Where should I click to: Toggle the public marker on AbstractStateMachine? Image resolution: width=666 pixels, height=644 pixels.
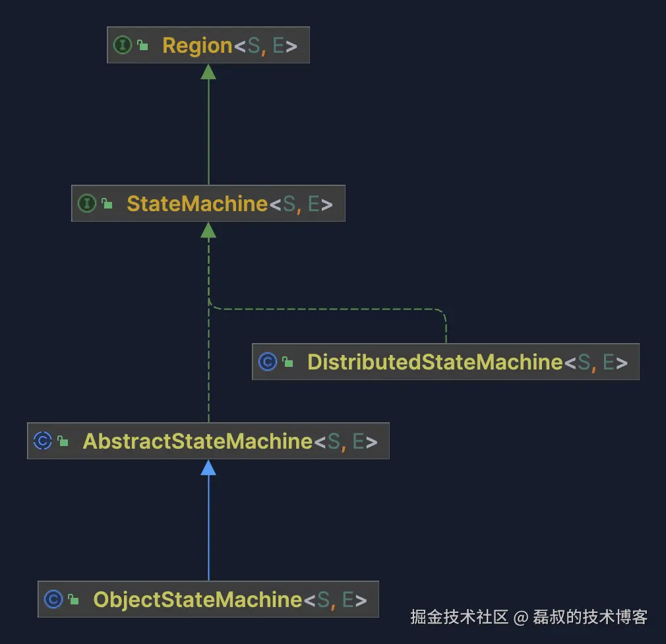coord(61,441)
